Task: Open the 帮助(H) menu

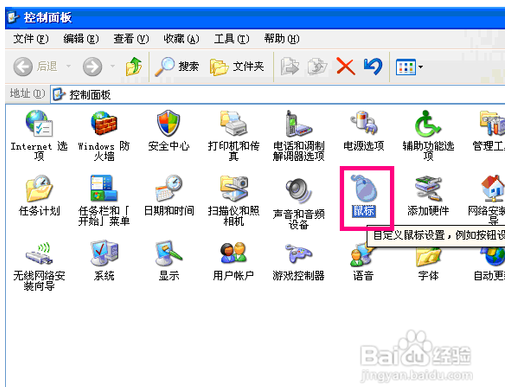Action: click(x=282, y=39)
